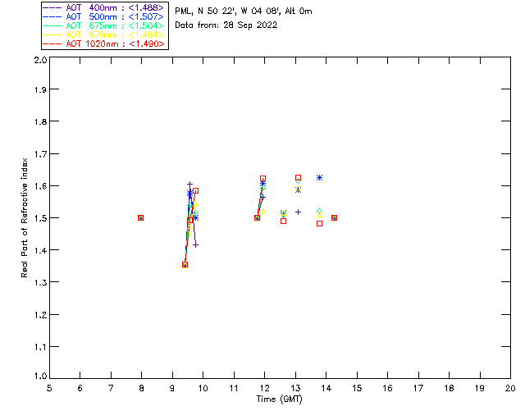Image resolution: width=525 pixels, height=420 pixels.
Task: Click the x-axis tick label 14
Action: pyautogui.click(x=326, y=388)
